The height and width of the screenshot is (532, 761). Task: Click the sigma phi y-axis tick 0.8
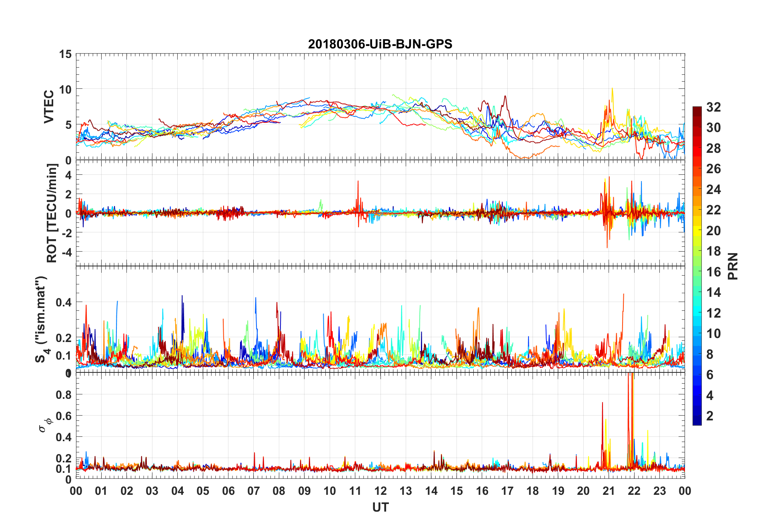[x=64, y=395]
